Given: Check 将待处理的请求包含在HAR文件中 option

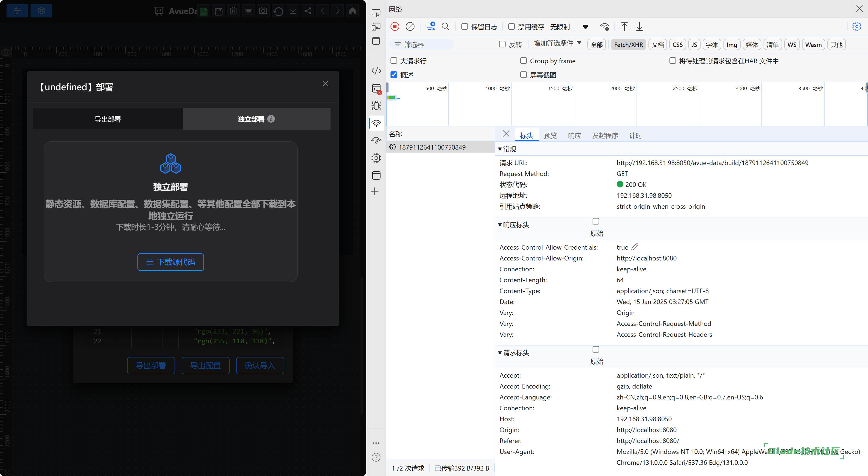Looking at the screenshot, I should (x=672, y=60).
